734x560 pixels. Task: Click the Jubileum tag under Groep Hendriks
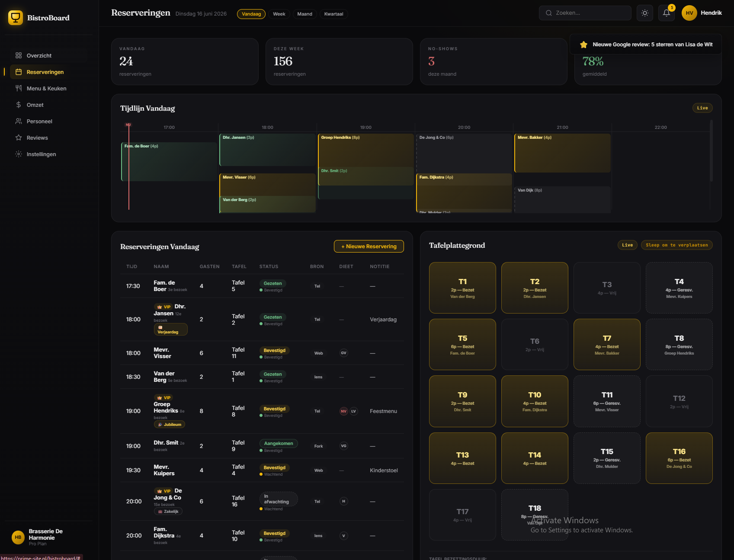[x=170, y=425]
